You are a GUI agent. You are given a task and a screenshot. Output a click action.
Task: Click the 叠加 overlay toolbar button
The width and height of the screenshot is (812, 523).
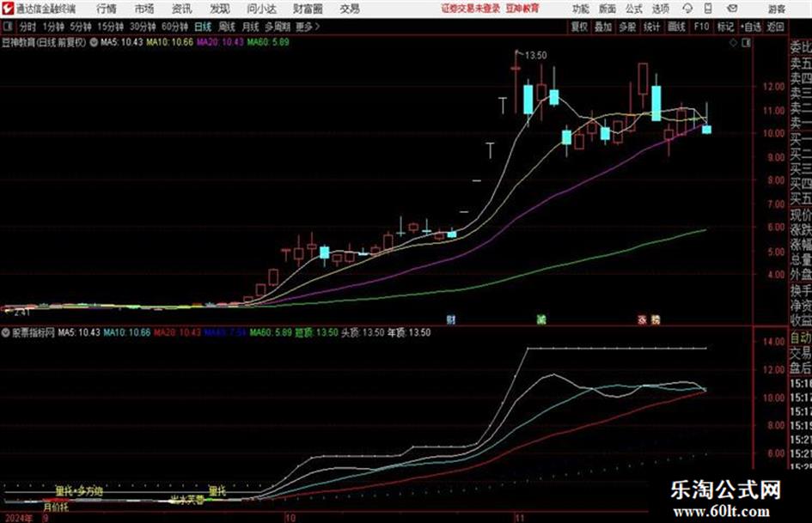coord(603,27)
